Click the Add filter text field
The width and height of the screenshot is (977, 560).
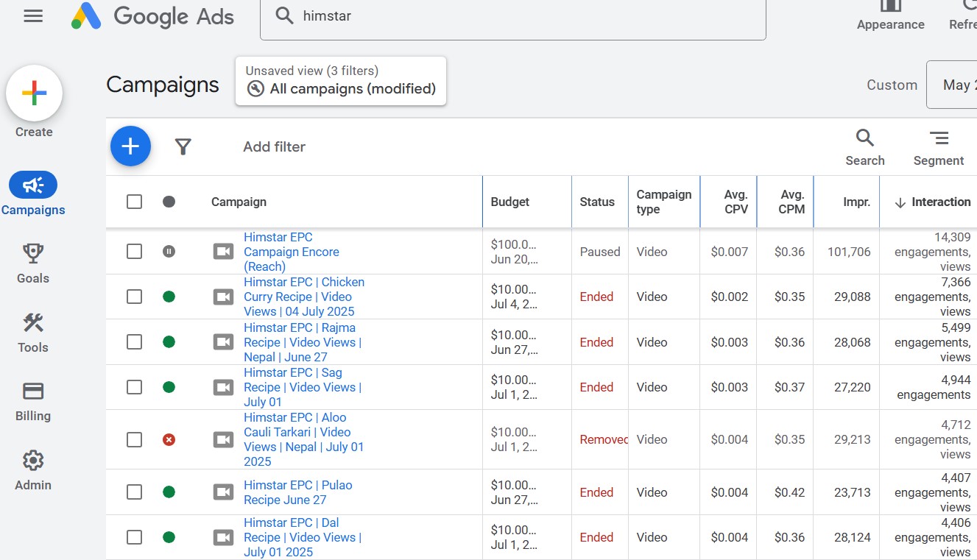(x=274, y=147)
